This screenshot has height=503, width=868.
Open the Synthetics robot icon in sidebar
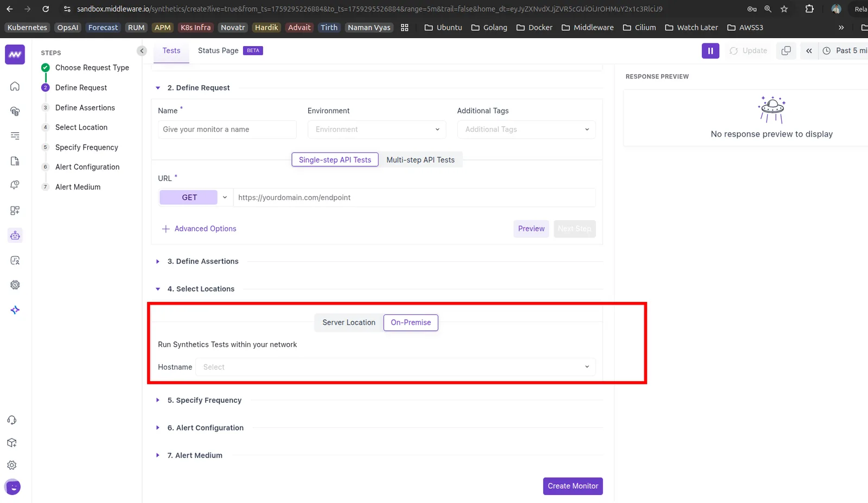click(15, 235)
